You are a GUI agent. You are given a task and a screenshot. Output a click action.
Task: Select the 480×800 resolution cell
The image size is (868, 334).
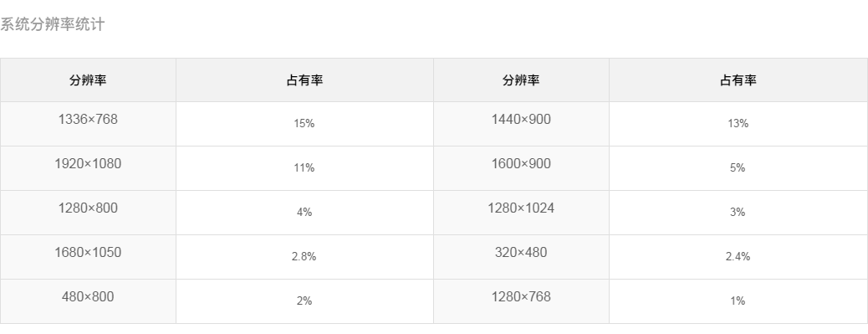tap(88, 301)
